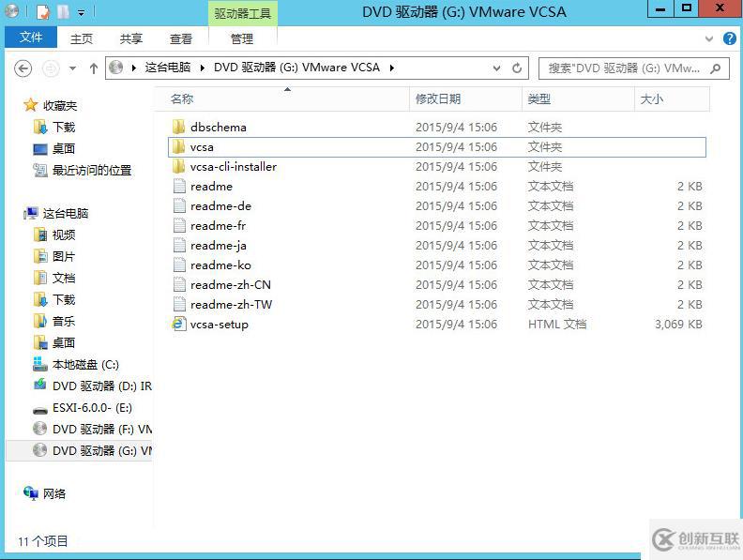Click the network icon in sidebar
The width and height of the screenshot is (743, 560).
[x=31, y=493]
